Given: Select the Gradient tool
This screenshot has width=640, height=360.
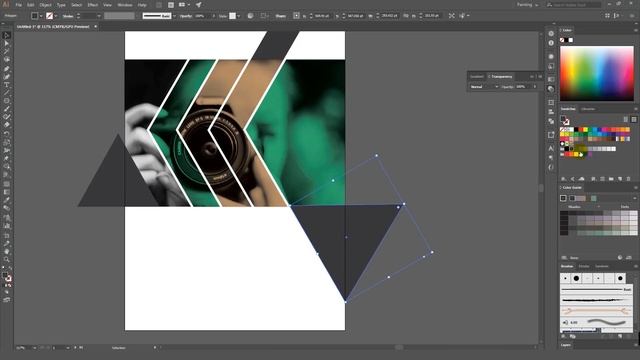Looking at the screenshot, I should click(x=7, y=192).
